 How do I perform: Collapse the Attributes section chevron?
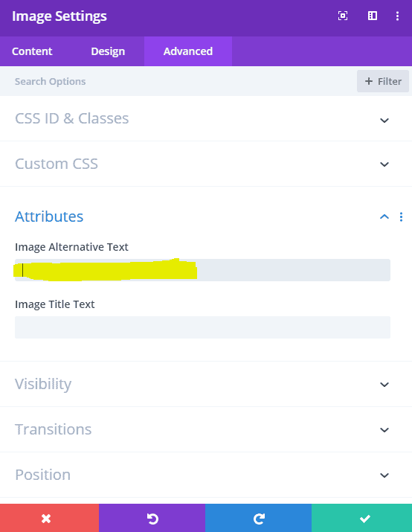tap(384, 217)
